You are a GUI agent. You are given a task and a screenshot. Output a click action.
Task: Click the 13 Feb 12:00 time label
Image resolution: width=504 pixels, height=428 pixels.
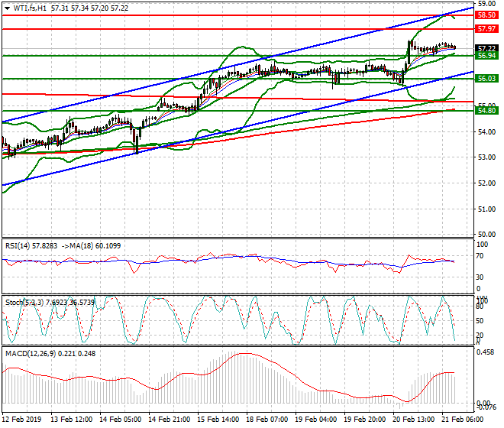(x=71, y=420)
